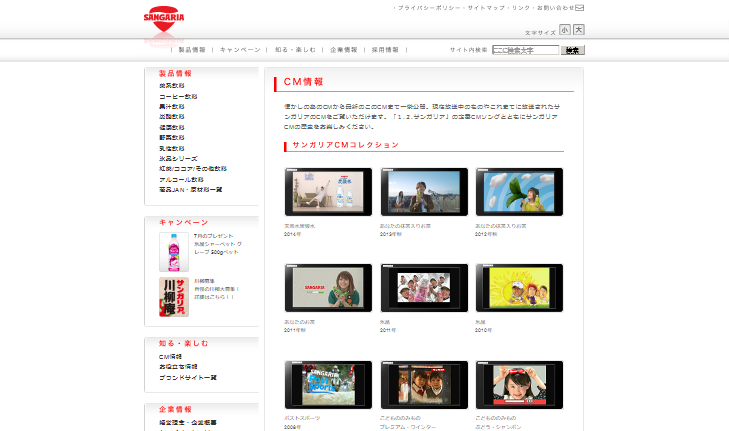Click the pink bottle campaign image
The height and width of the screenshot is (431, 729).
pyautogui.click(x=174, y=252)
